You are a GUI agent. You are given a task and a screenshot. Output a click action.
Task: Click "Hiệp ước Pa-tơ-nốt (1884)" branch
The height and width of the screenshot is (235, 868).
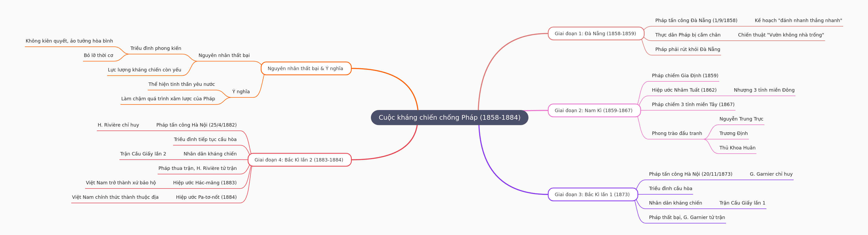pos(206,197)
